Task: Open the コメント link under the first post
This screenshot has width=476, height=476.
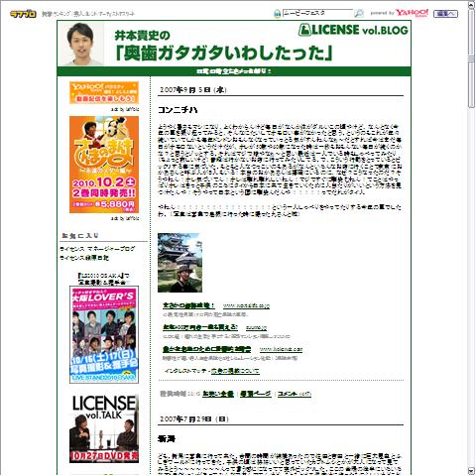Action: (x=295, y=394)
